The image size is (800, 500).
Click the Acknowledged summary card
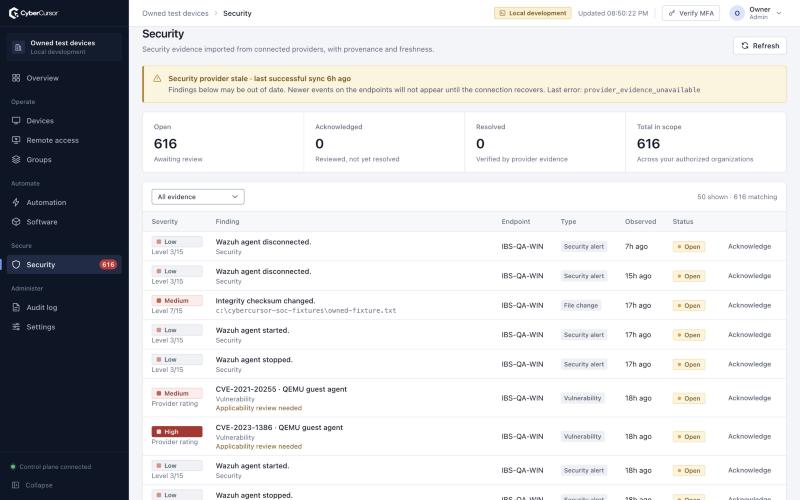coord(384,142)
